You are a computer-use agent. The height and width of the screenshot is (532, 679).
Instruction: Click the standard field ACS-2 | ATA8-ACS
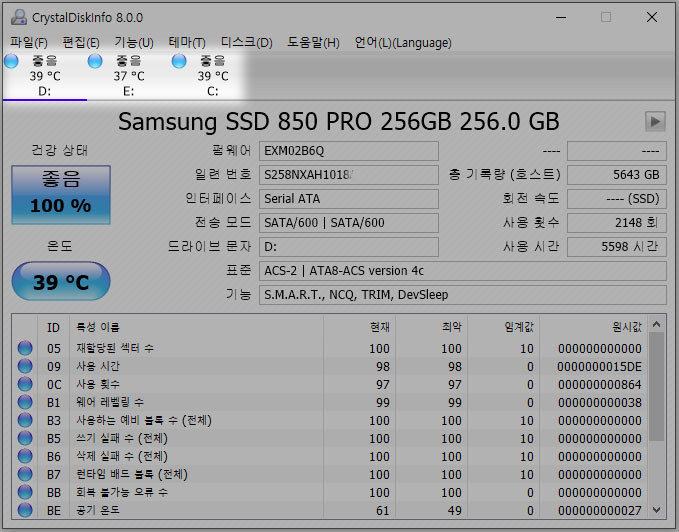(x=462, y=271)
